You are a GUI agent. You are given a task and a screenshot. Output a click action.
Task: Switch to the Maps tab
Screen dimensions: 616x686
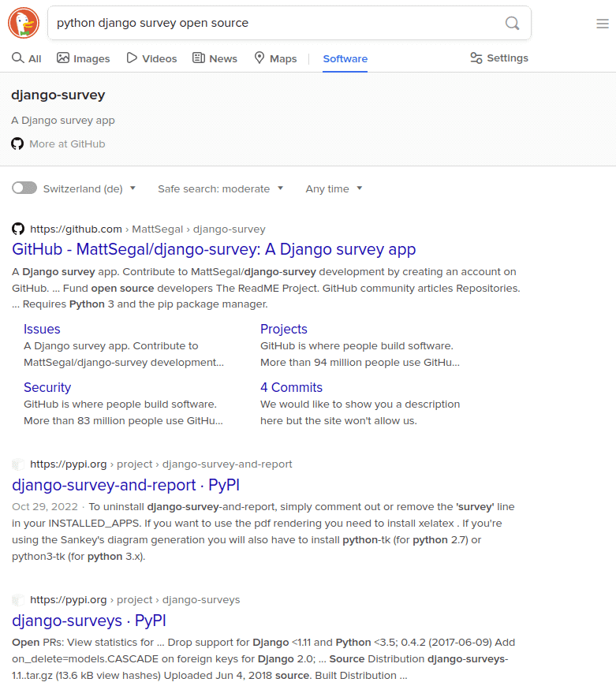point(275,58)
